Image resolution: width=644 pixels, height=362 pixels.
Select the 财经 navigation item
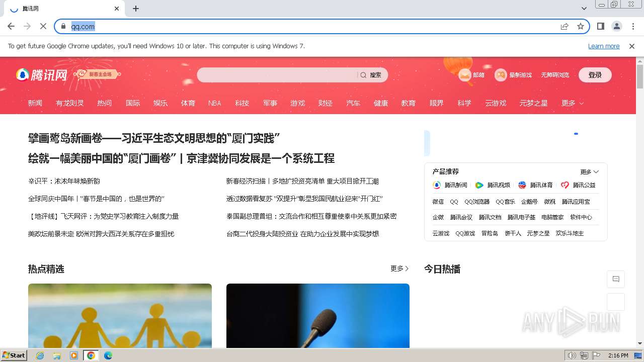point(326,103)
